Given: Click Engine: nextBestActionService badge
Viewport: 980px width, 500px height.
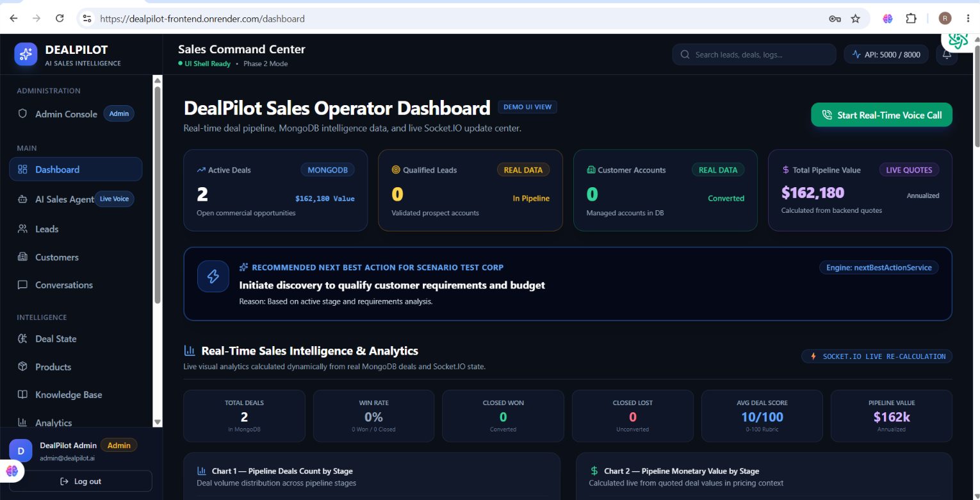Looking at the screenshot, I should click(879, 267).
